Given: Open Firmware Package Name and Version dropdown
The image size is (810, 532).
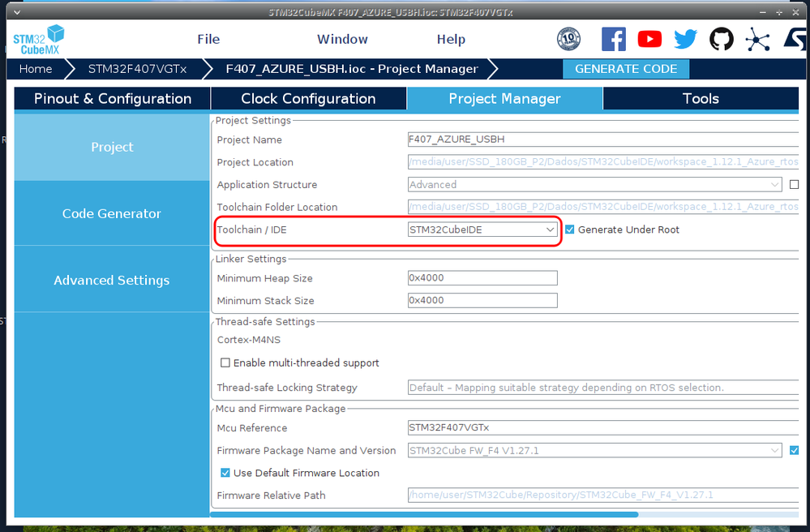Looking at the screenshot, I should pyautogui.click(x=594, y=450).
